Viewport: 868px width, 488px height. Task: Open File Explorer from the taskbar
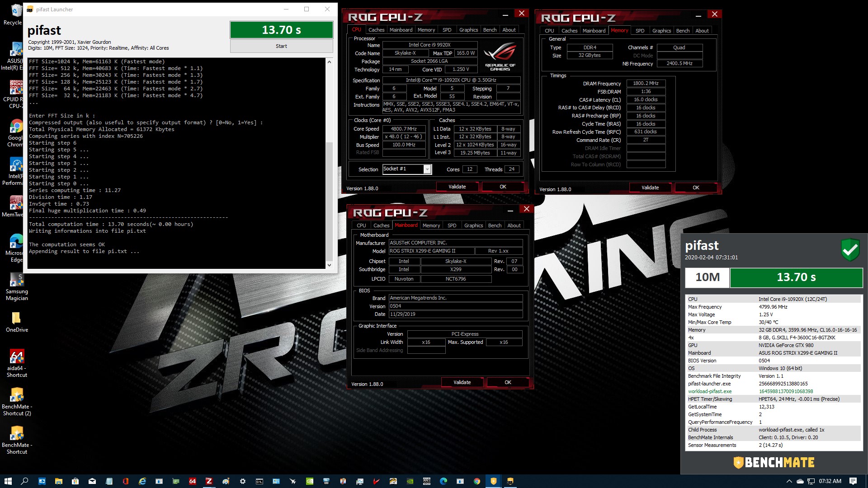(x=58, y=481)
